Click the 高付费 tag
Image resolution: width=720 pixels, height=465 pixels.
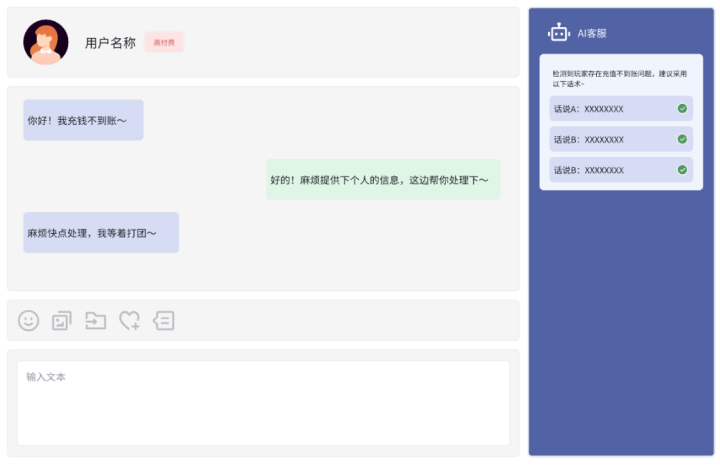pos(164,42)
